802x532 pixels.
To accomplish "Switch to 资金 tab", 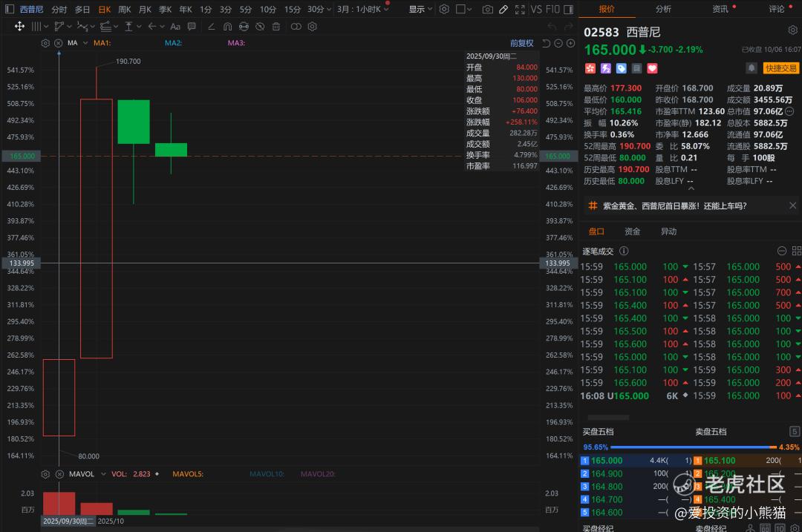I will click(x=632, y=231).
